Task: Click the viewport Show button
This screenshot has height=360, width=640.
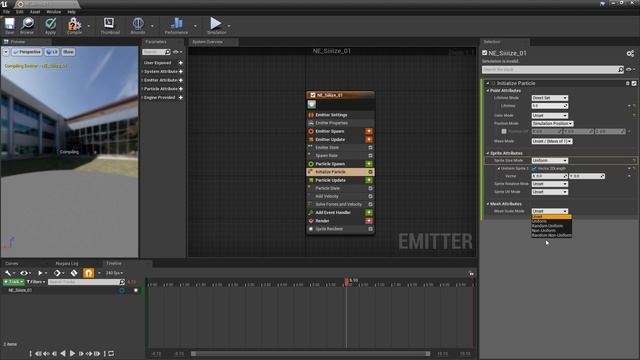Action: [x=68, y=52]
